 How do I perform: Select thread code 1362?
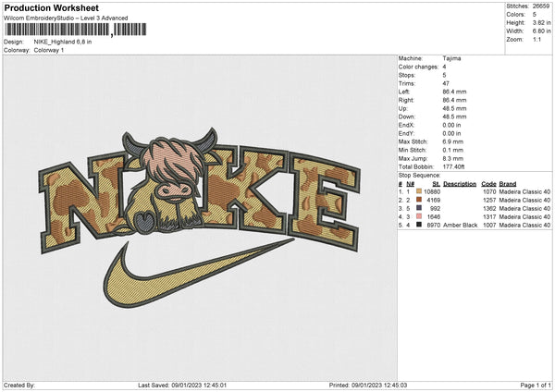coord(489,208)
